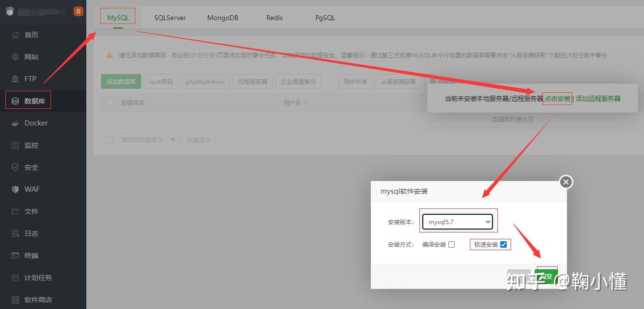
Task: Click the root密码 button
Action: (x=161, y=81)
